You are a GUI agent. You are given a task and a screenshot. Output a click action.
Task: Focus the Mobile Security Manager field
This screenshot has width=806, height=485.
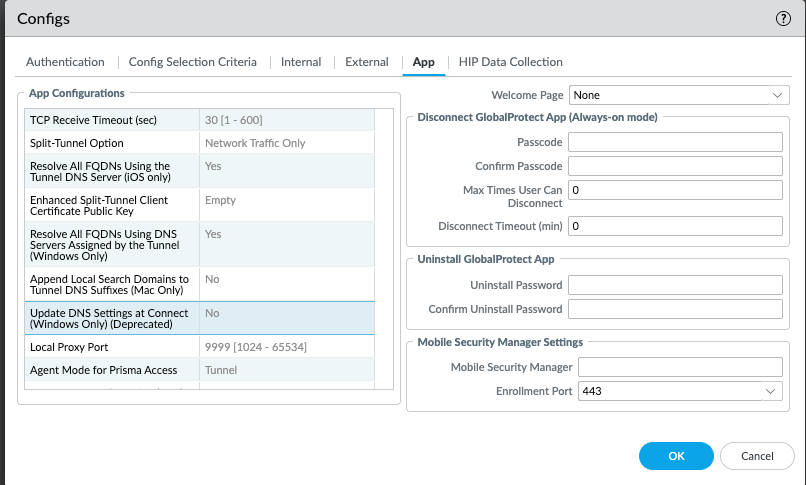pyautogui.click(x=680, y=367)
